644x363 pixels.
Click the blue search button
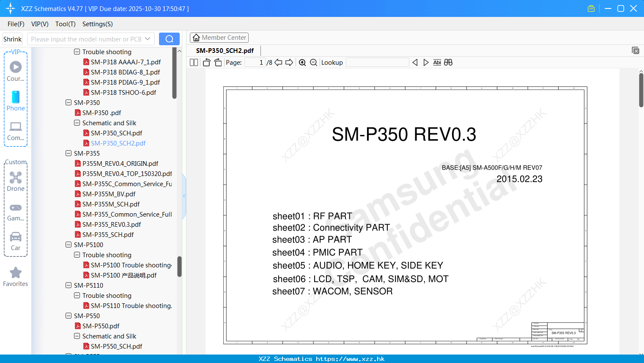click(169, 39)
